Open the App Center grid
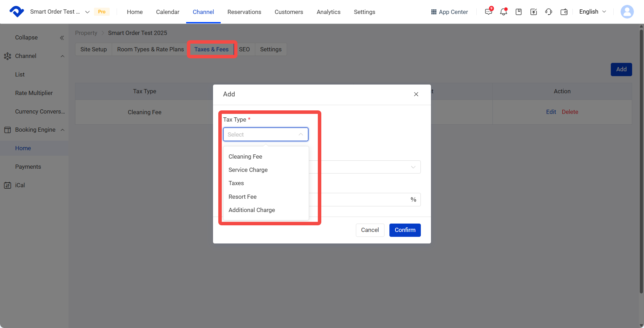This screenshot has height=328, width=644. click(x=449, y=12)
